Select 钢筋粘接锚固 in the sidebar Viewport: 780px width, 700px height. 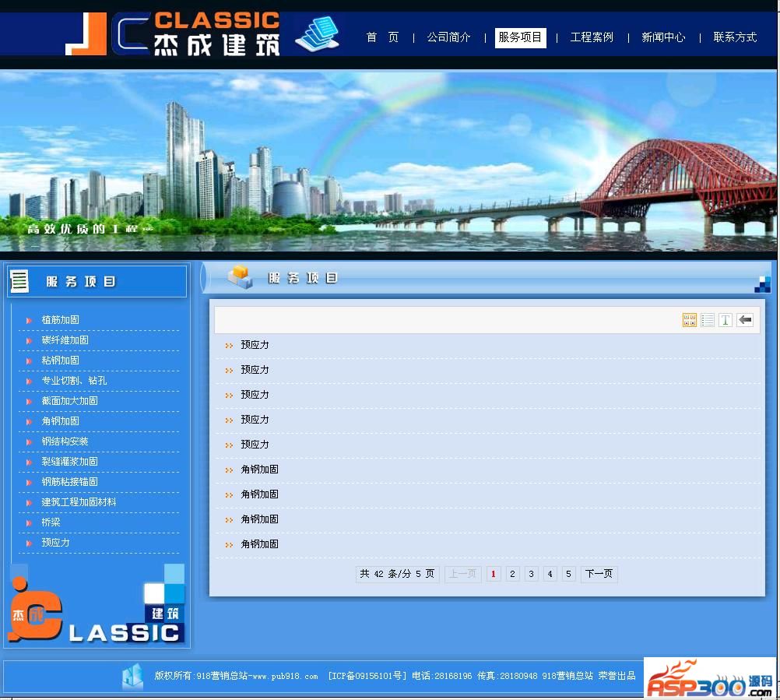(x=69, y=482)
